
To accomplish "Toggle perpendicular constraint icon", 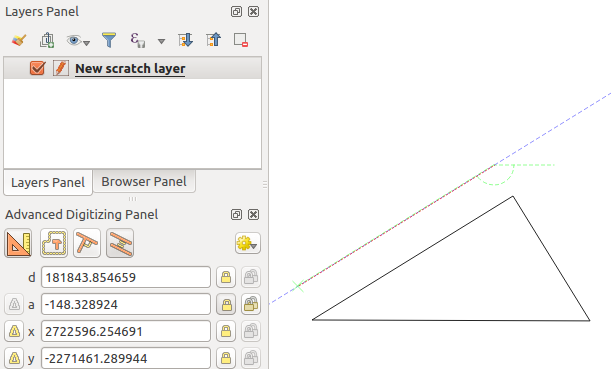I will click(87, 244).
